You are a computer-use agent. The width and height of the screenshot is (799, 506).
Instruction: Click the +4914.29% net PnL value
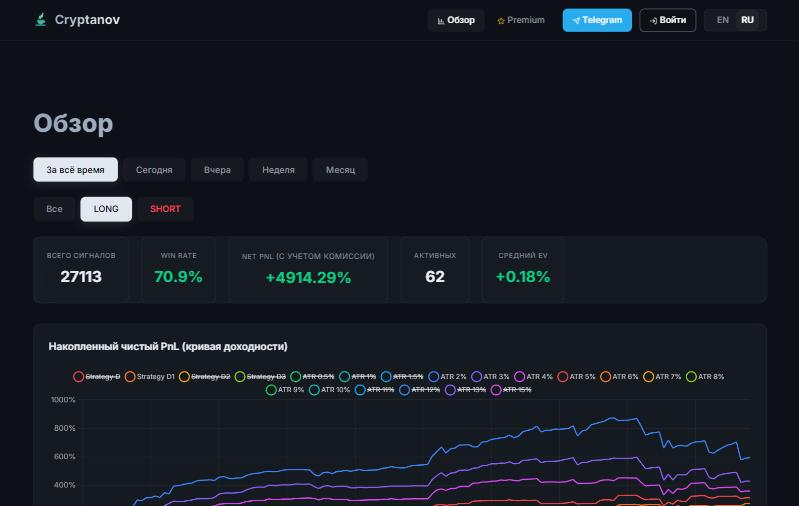point(308,278)
